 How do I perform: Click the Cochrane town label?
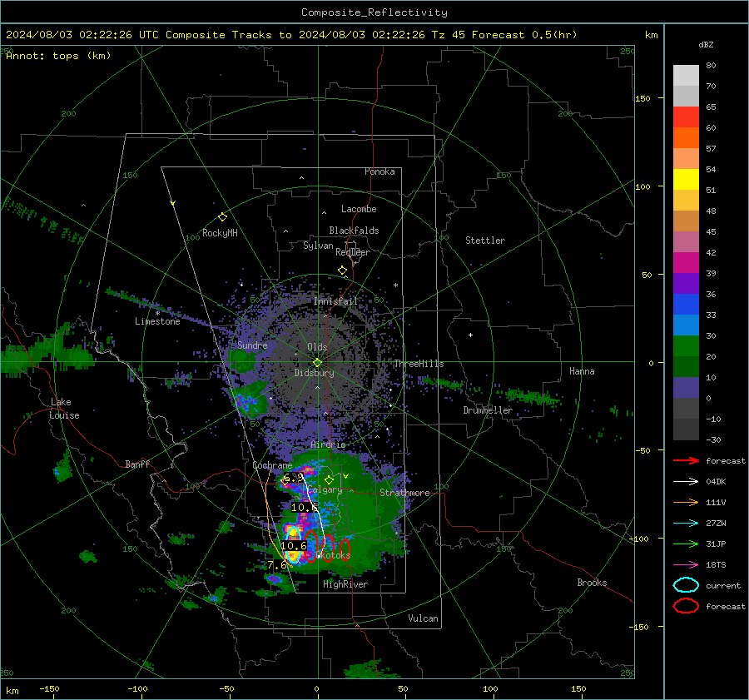click(x=272, y=465)
